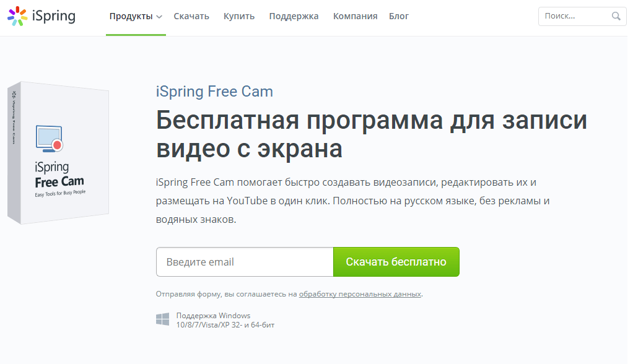Click the iSpring colorful asterisk logo icon

click(17, 16)
